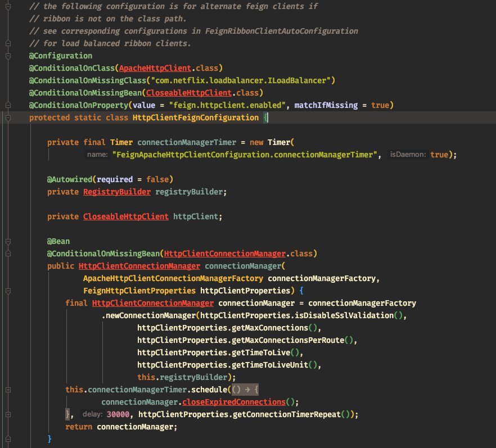This screenshot has height=448, width=496.
Task: Click the 'isDaemon:' parameter inlay hint
Action: [x=408, y=155]
